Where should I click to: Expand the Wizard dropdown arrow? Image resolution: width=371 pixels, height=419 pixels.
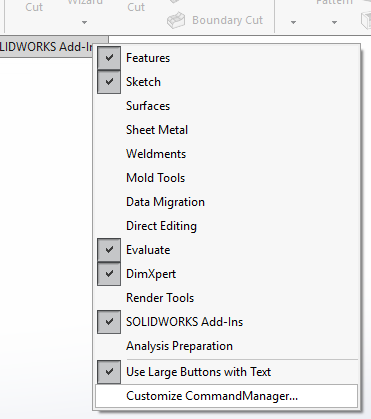pos(84,23)
